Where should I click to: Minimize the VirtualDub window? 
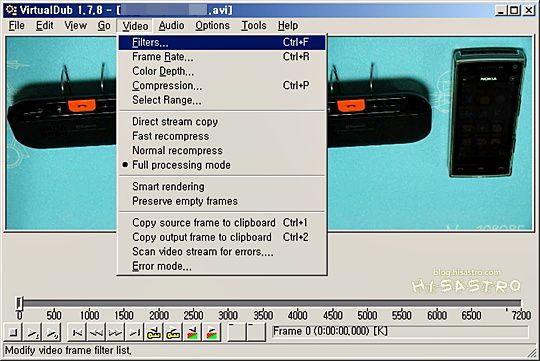[501, 10]
